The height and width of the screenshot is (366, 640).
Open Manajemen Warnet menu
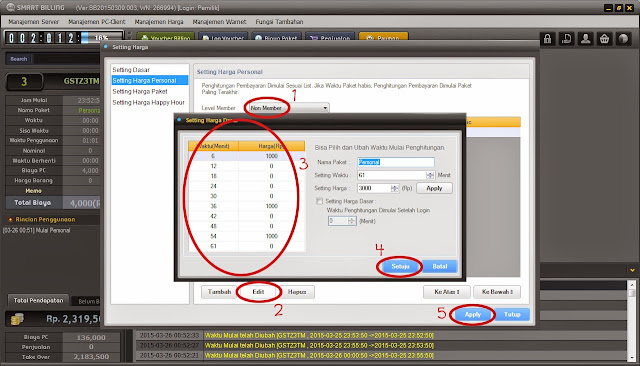pyautogui.click(x=219, y=22)
